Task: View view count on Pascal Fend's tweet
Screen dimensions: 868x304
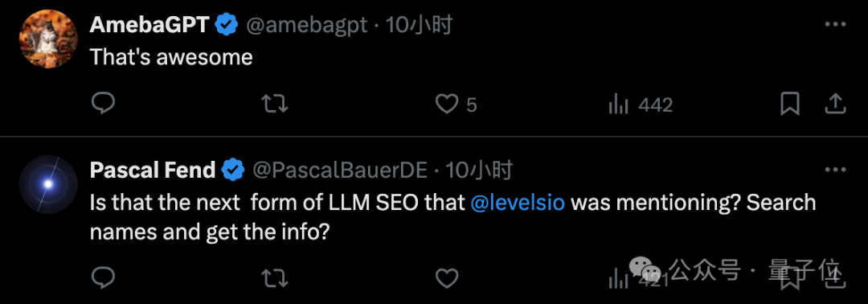Action: pos(640,278)
